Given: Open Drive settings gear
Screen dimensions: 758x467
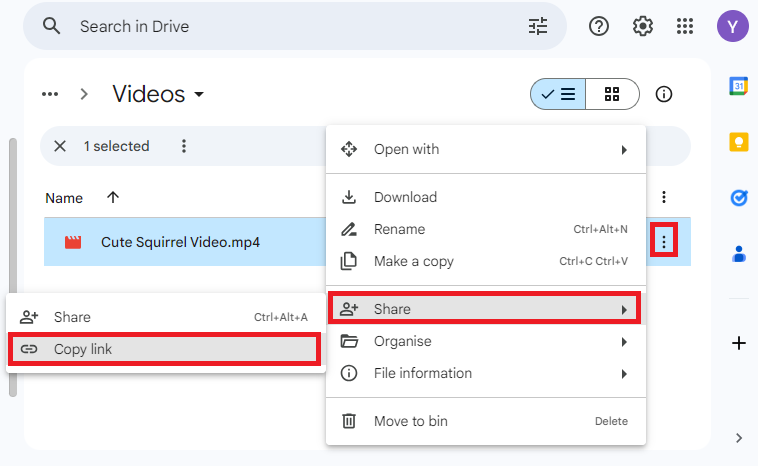Looking at the screenshot, I should click(x=642, y=26).
